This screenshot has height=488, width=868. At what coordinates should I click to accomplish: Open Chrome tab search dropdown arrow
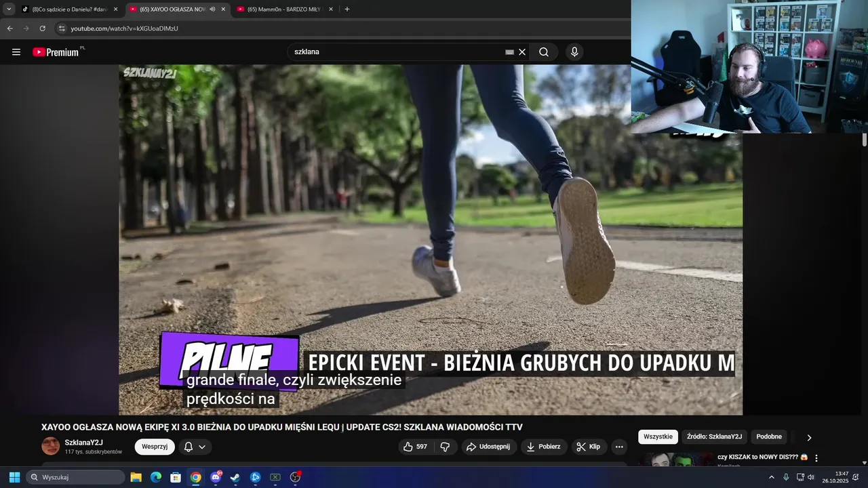coord(9,9)
